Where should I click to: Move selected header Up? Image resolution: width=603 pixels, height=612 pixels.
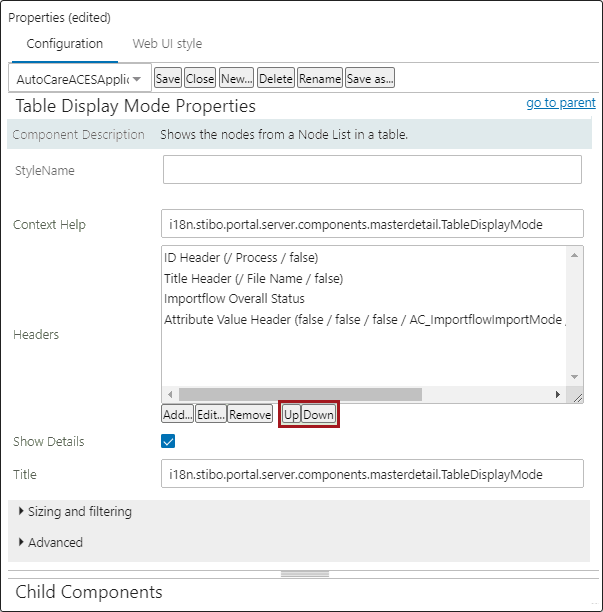click(291, 414)
